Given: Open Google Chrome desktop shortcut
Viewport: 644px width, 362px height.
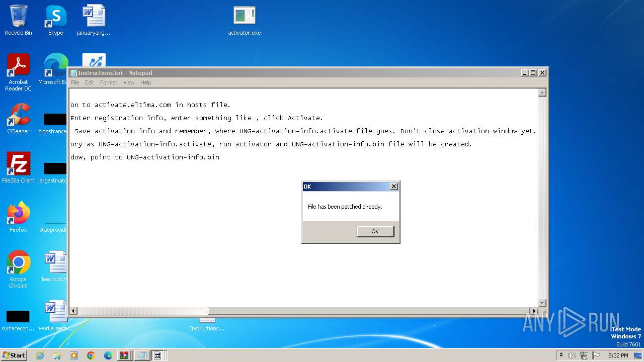Looking at the screenshot, I should click(18, 269).
